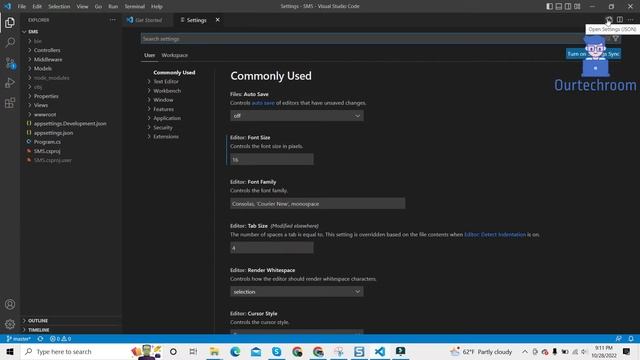Expand Text Editor settings category
This screenshot has width=640, height=360.
click(x=165, y=82)
